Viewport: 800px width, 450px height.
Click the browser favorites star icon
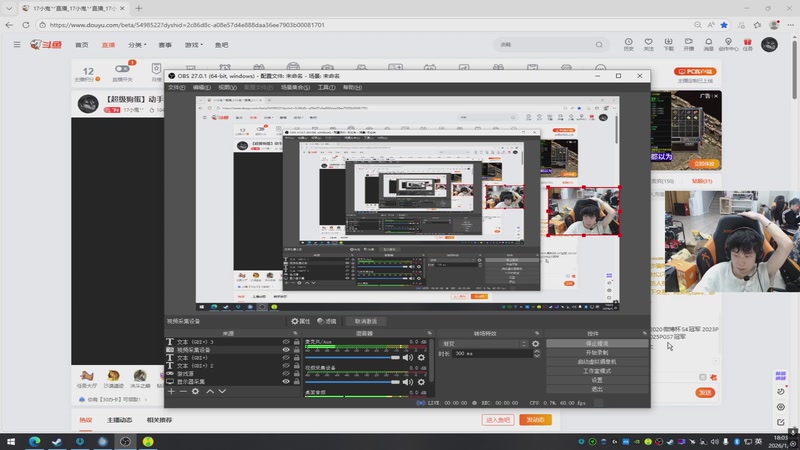724,24
